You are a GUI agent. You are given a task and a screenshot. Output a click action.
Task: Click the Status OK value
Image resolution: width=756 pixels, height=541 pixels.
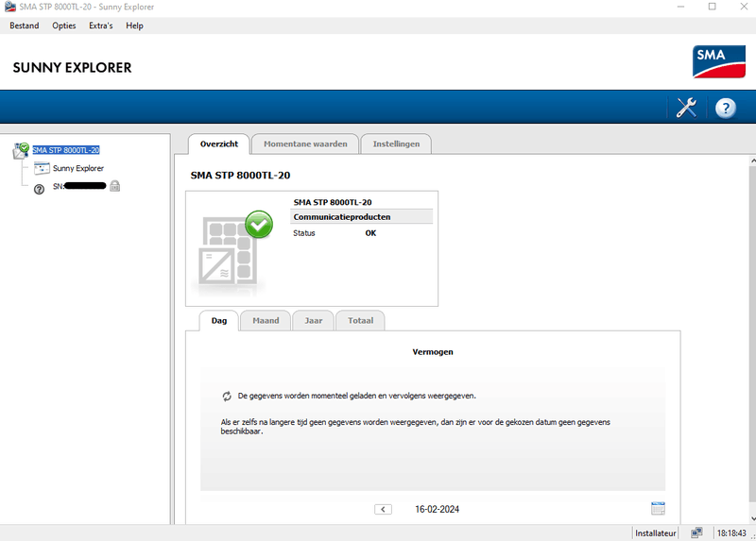[370, 233]
